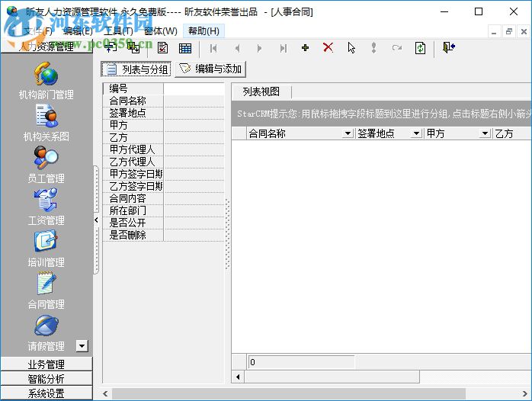Open the 系统设置 section
Image resolution: width=532 pixels, height=401 pixels.
click(x=46, y=393)
